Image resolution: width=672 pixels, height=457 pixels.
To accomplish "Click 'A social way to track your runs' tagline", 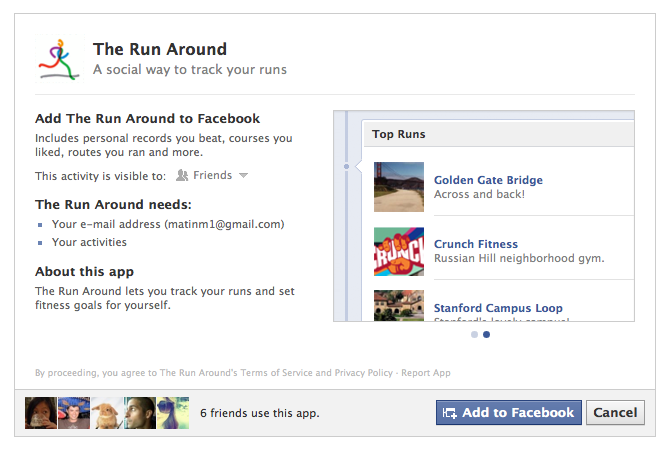I will (190, 69).
